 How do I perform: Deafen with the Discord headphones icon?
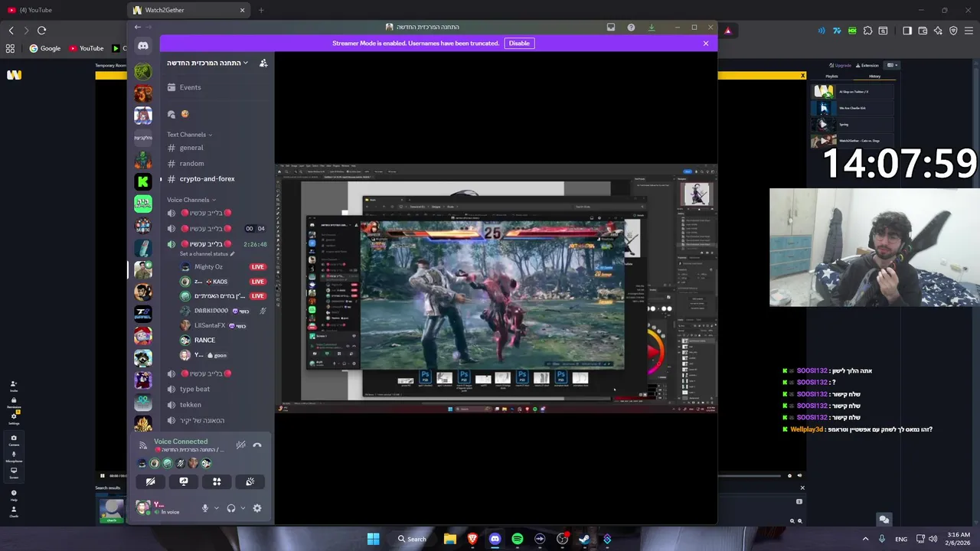pos(231,508)
